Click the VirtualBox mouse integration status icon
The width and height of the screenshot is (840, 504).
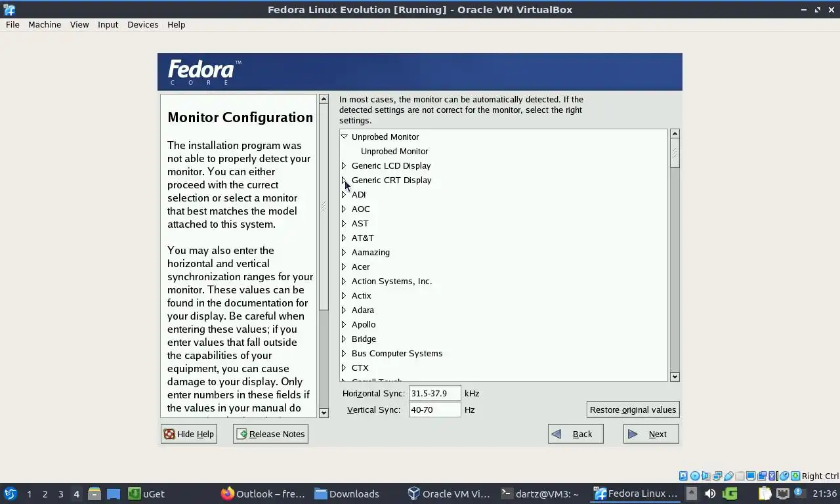[784, 476]
